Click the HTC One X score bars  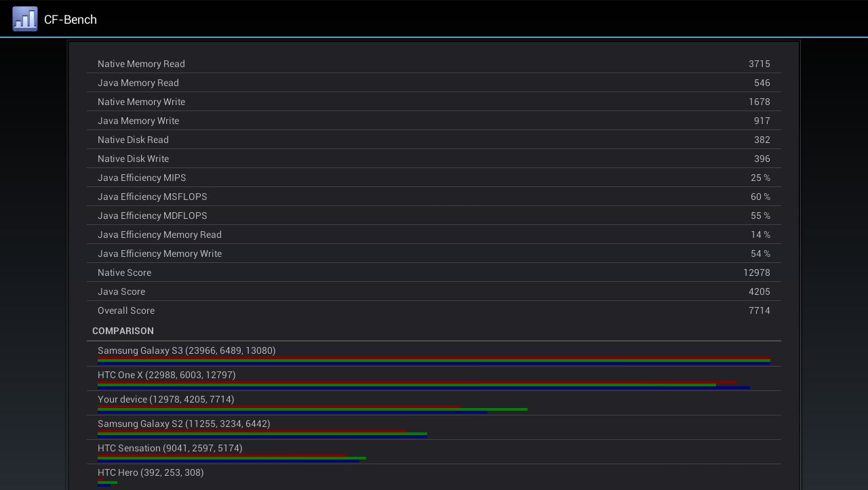coord(424,384)
